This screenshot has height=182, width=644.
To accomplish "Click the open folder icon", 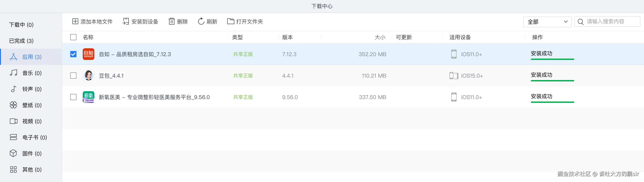I will [231, 21].
